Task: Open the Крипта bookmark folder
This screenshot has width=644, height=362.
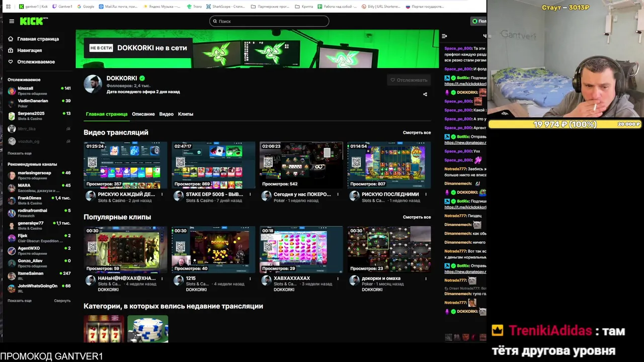Action: pyautogui.click(x=304, y=7)
